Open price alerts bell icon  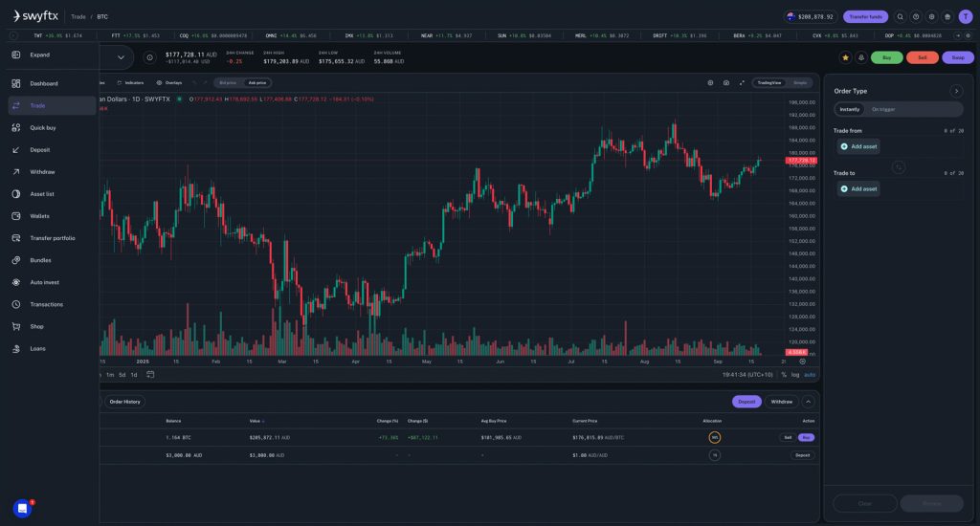click(x=860, y=57)
